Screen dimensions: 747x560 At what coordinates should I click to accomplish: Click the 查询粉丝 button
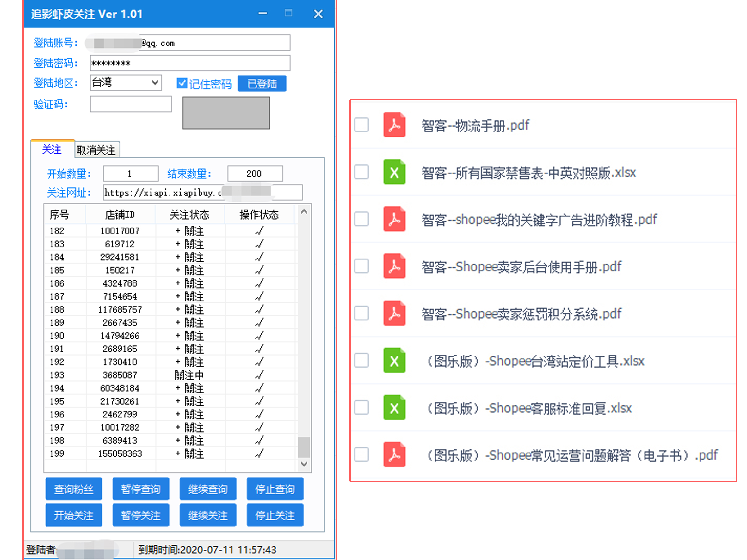click(x=74, y=489)
